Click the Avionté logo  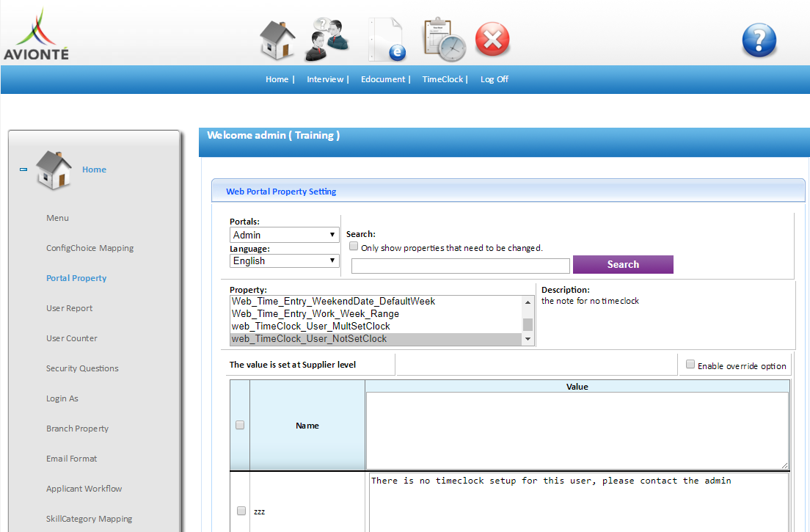pos(36,34)
